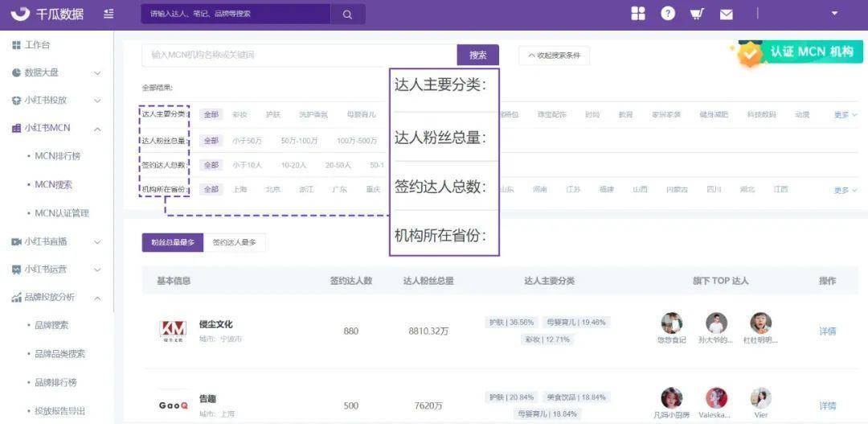868x424 pixels.
Task: Open 详情 for 缦尘文化
Action: (x=827, y=331)
